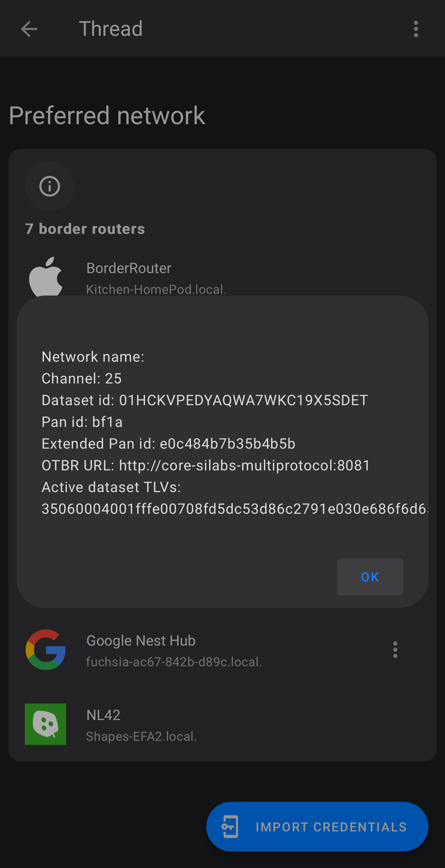
Task: Click the 7 border routers heading
Action: tap(85, 229)
